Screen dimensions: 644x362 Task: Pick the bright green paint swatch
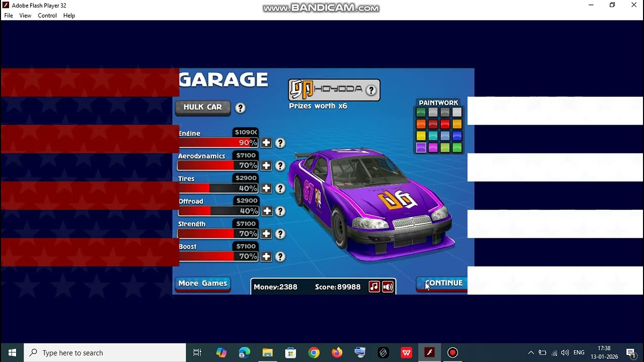457,148
